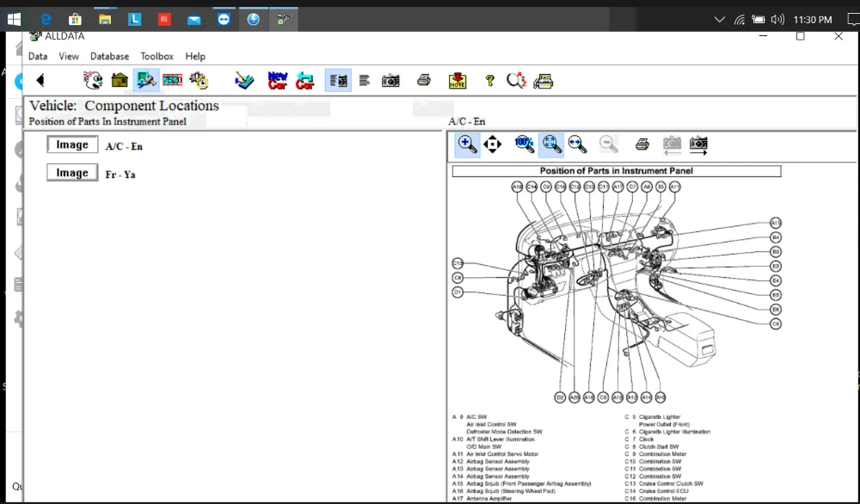Click the cartoon face icon in toolbar

click(x=93, y=81)
